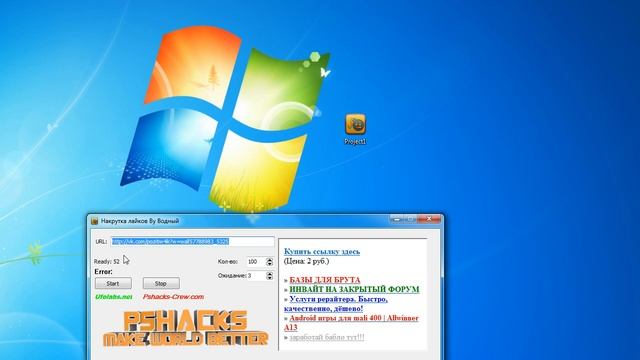Open the Ufolabs.net link
This screenshot has width=640, height=360.
pyautogui.click(x=113, y=297)
